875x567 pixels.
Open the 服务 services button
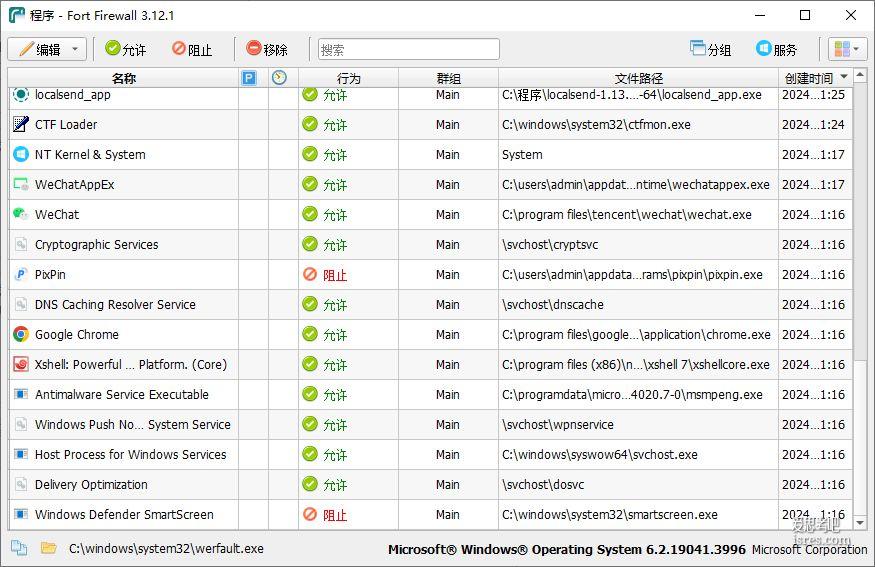[777, 50]
